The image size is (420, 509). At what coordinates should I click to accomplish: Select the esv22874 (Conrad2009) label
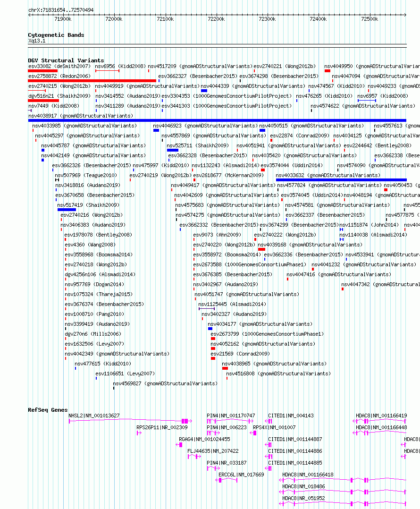coord(300,136)
